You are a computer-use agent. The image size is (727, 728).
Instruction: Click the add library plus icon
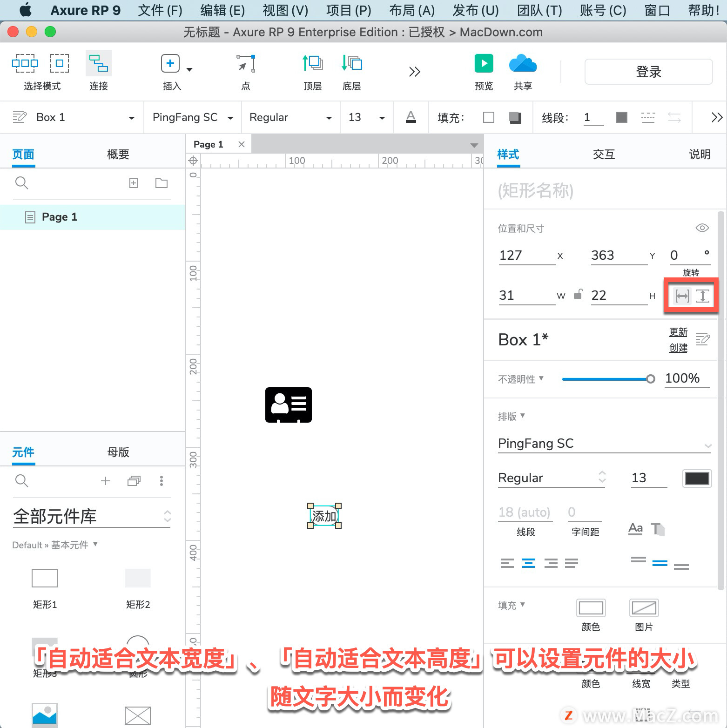coord(106,481)
